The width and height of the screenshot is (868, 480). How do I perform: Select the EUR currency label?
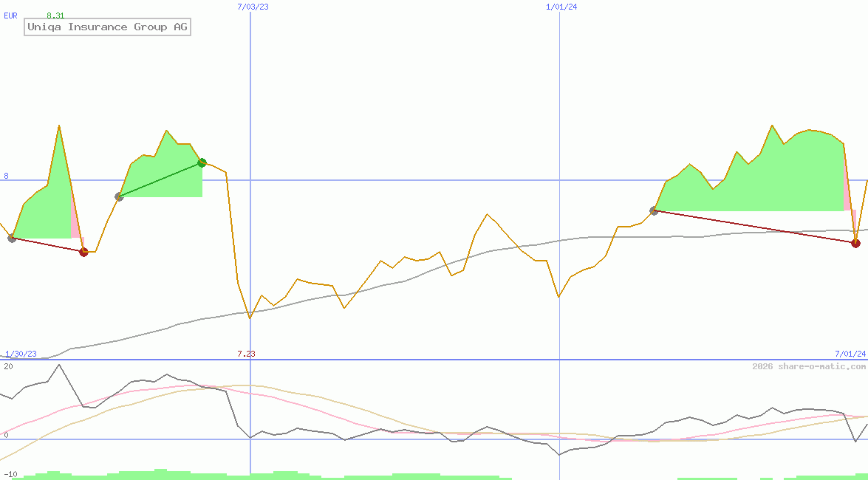click(10, 16)
